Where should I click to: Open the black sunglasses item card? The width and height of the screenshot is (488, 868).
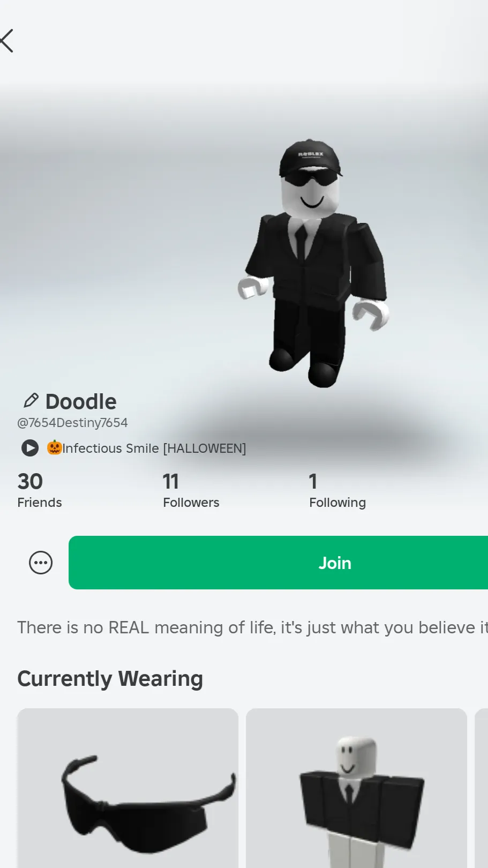127,788
